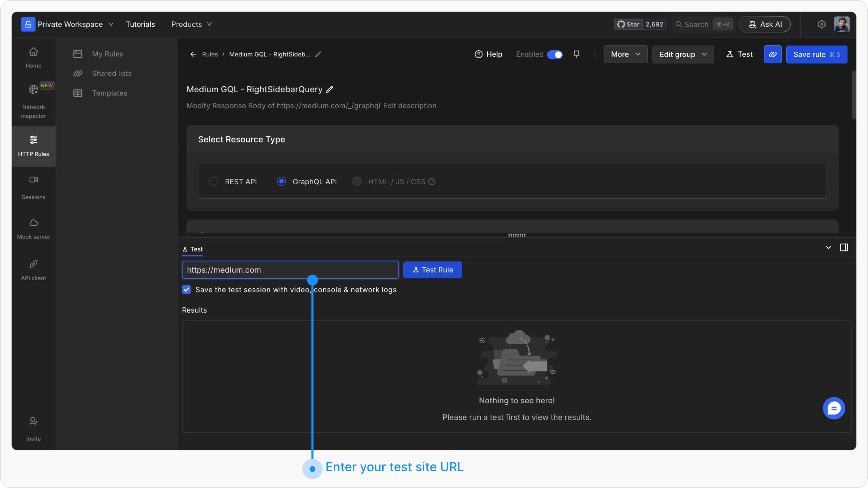Image resolution: width=868 pixels, height=488 pixels.
Task: Open the Edit group dropdown
Action: coord(683,54)
